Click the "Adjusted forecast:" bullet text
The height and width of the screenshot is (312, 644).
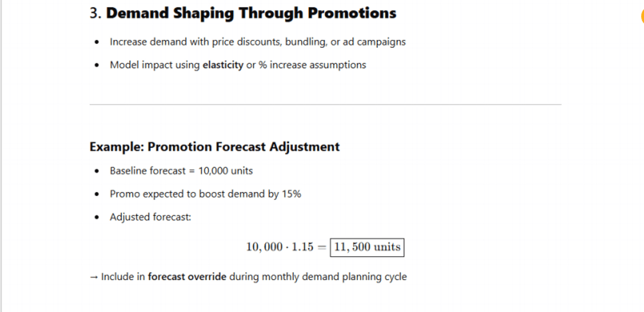pos(150,217)
